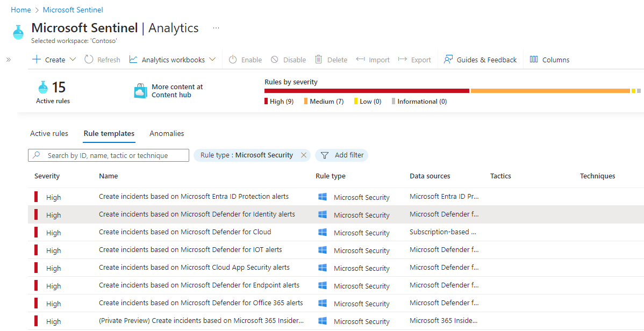This screenshot has width=644, height=331.
Task: Switch to the Anomalies tab
Action: [167, 133]
